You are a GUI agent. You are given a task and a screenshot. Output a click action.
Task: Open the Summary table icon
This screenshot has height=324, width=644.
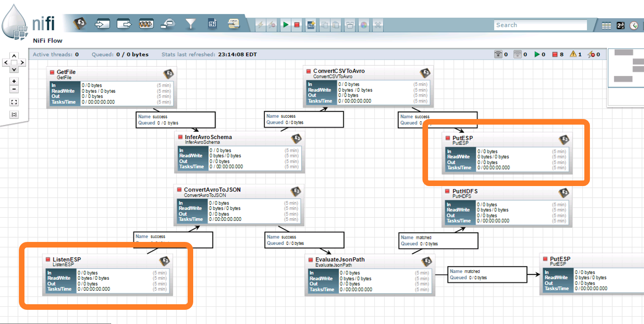click(x=606, y=26)
